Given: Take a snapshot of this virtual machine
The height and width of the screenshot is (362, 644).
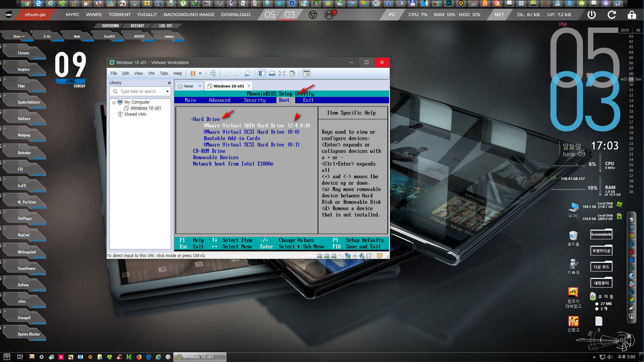Looking at the screenshot, I should click(x=227, y=73).
